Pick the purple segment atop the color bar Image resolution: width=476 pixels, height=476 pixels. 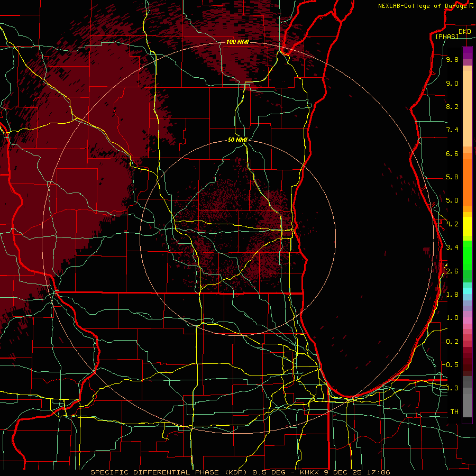(x=467, y=53)
